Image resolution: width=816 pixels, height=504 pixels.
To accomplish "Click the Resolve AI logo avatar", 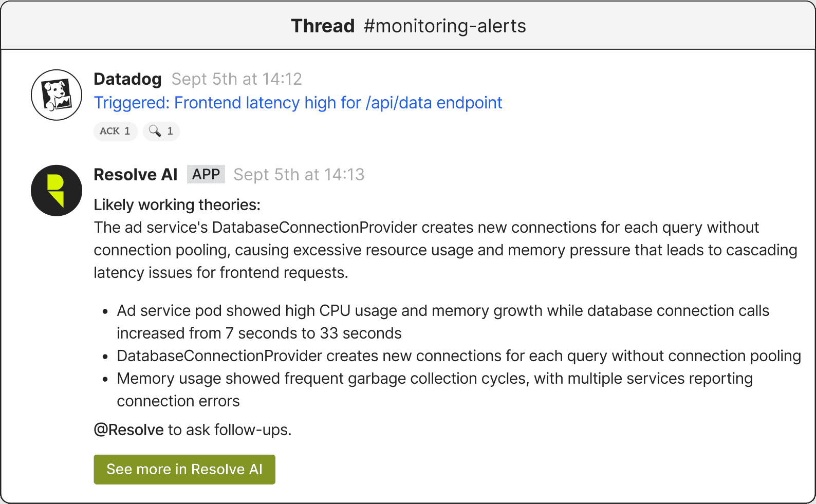I will coord(57,191).
